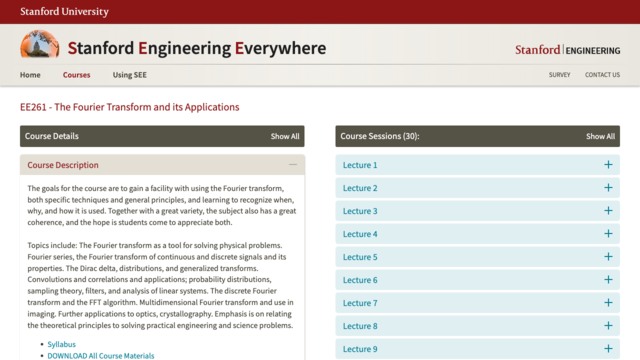Click the Stanford Engineering Everywhere site title
The image size is (640, 360).
coord(197,48)
